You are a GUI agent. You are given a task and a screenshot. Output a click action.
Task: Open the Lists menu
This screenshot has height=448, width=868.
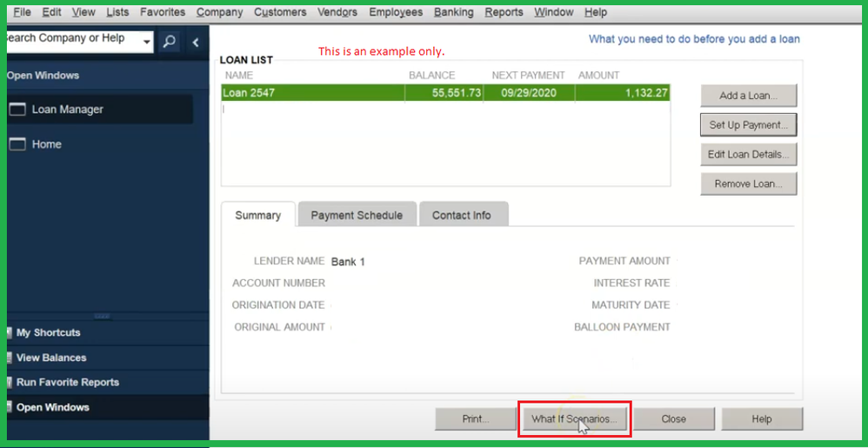pyautogui.click(x=117, y=11)
